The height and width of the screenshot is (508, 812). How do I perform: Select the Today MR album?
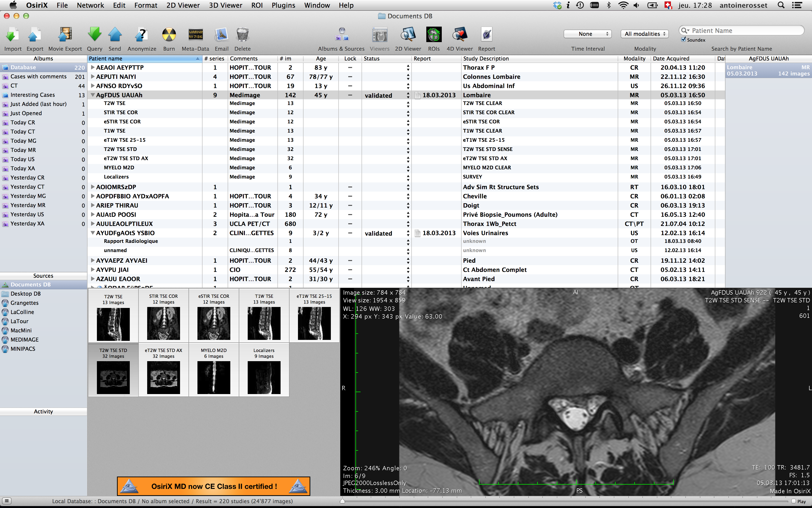click(43, 150)
